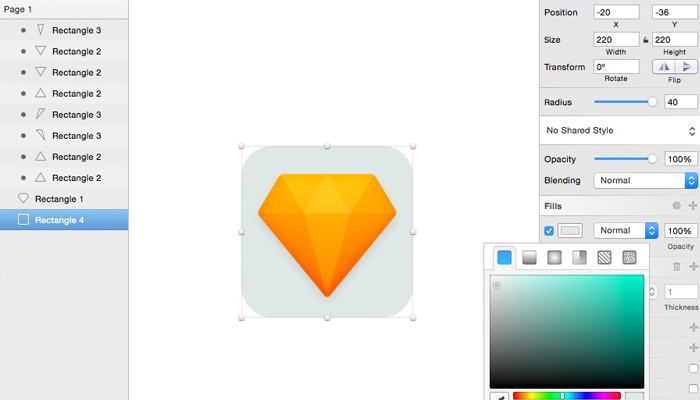Open Fills gear settings
The image size is (700, 400).
pyautogui.click(x=677, y=205)
